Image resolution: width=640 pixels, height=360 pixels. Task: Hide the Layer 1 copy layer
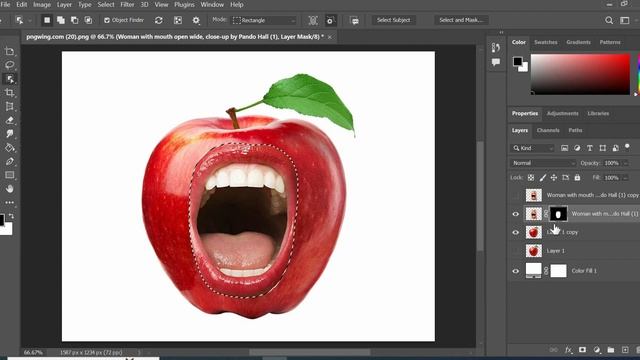[516, 232]
